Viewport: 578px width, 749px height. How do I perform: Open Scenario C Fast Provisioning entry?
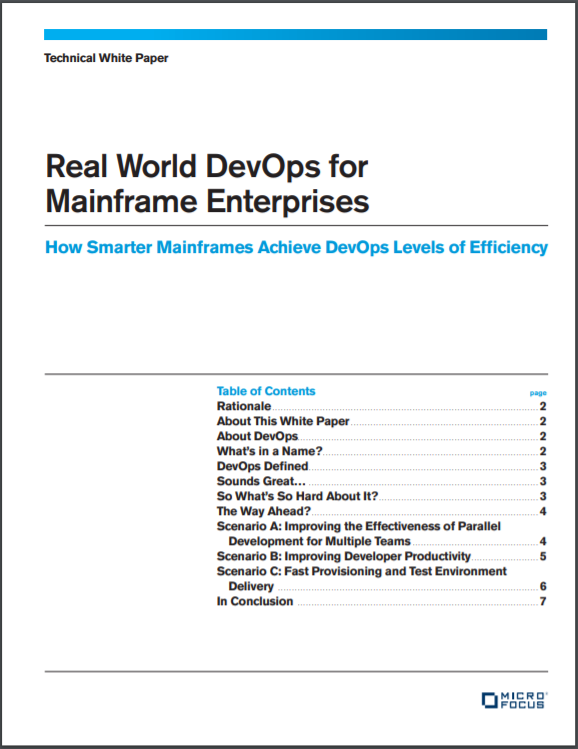(381, 578)
